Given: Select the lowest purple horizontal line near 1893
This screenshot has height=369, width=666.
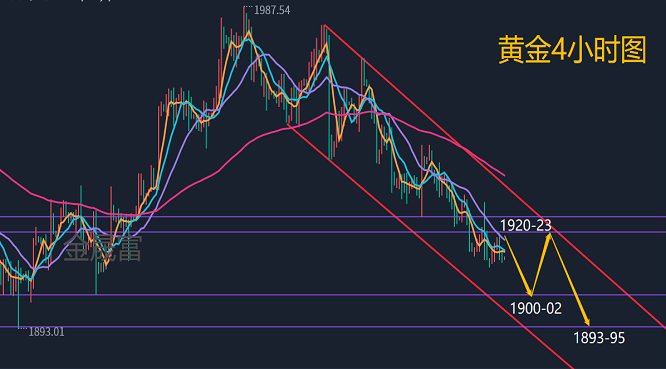Looking at the screenshot, I should pos(333,327).
